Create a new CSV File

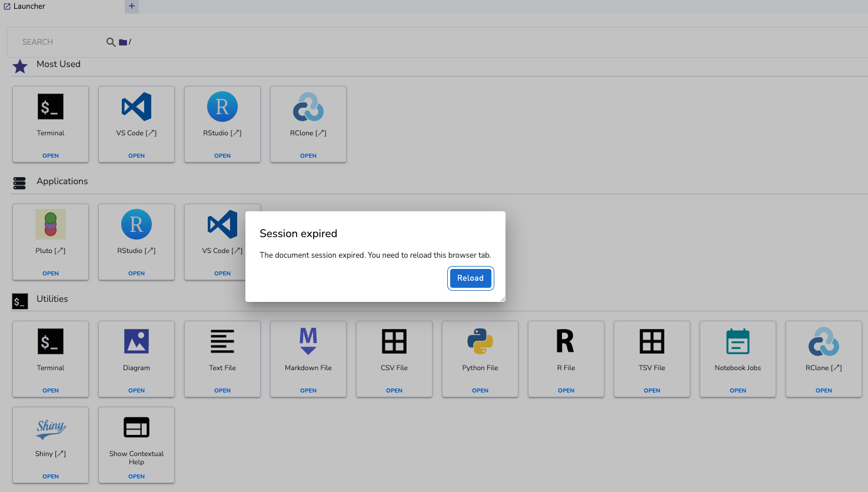[394, 341]
